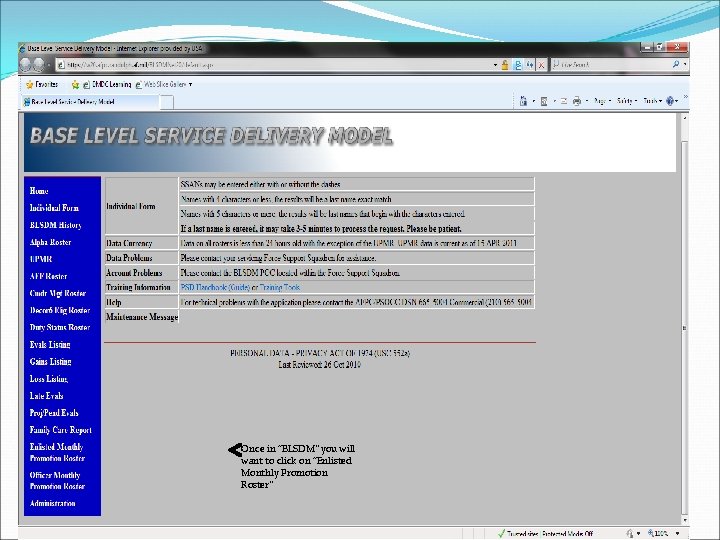This screenshot has width=720, height=540.
Task: Open the Page menu dropdown
Action: pyautogui.click(x=602, y=101)
